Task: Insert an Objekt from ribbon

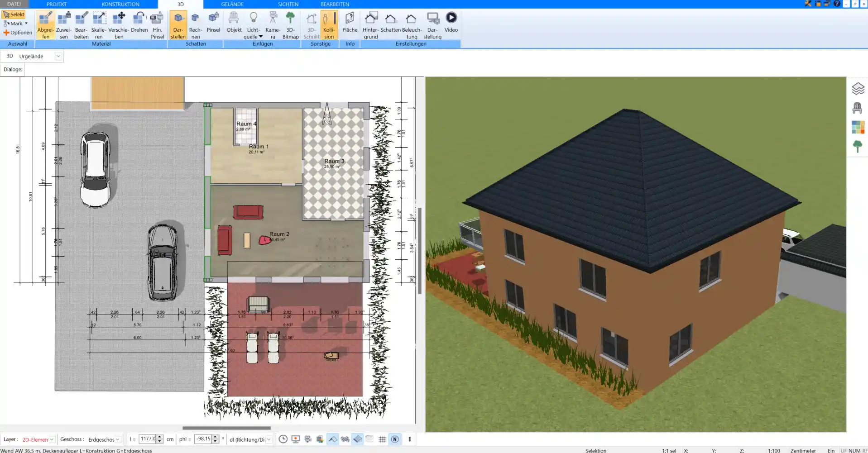Action: 234,22
